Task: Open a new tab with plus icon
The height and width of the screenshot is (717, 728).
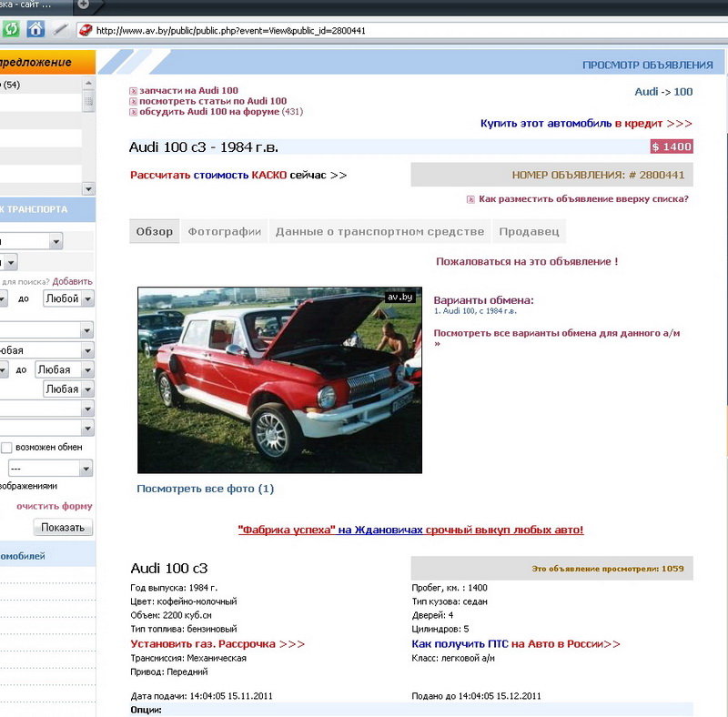Action: coord(83,5)
